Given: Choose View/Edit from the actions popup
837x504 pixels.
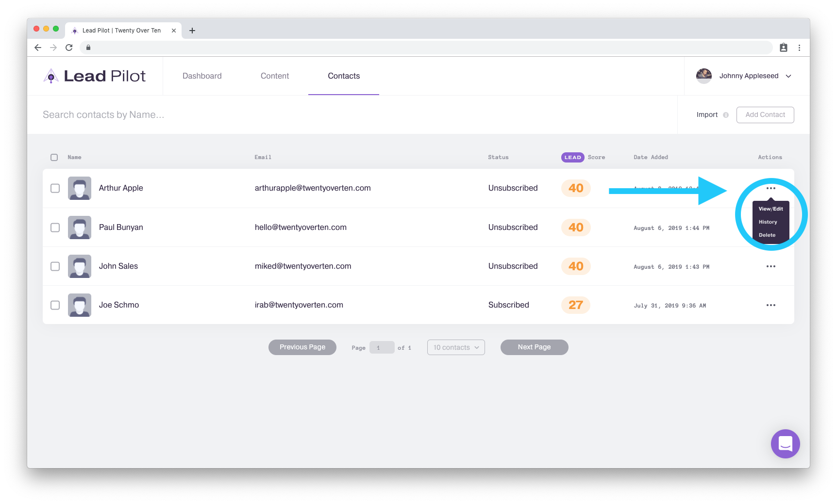Looking at the screenshot, I should click(x=771, y=209).
